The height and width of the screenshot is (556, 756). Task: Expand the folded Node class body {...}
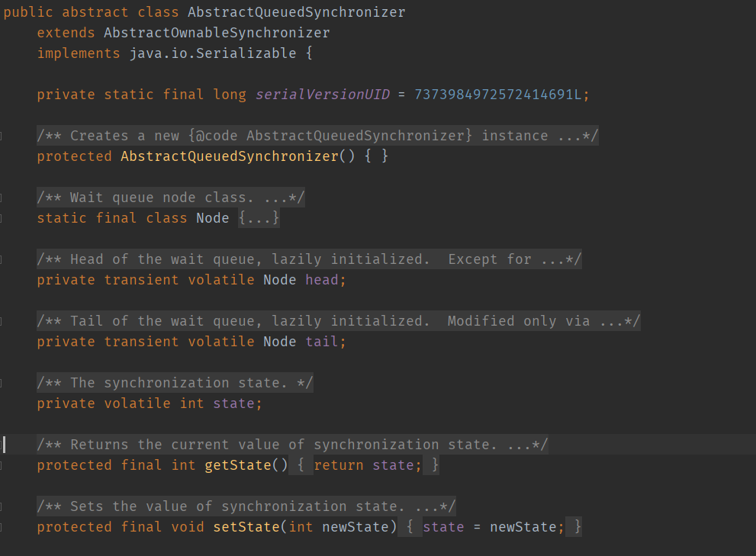(259, 218)
